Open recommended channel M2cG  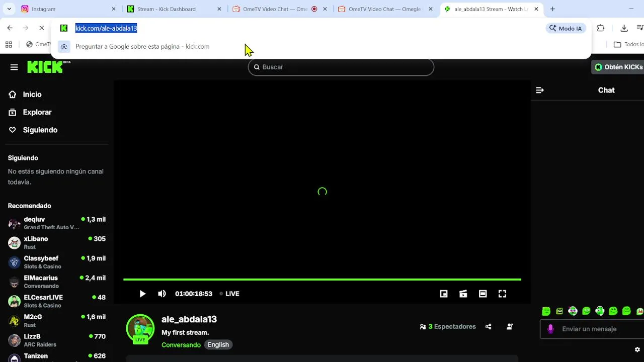click(x=57, y=321)
